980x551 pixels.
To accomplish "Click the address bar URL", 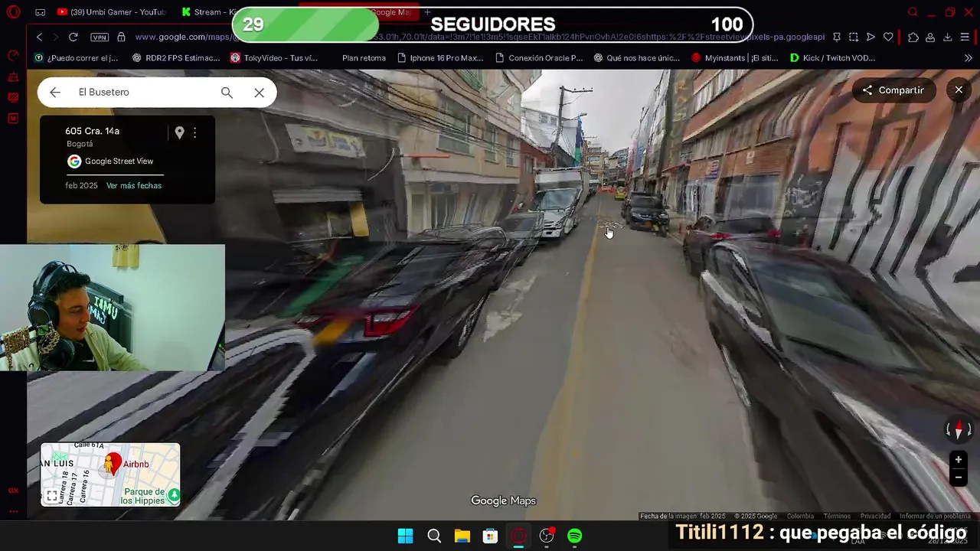I will (x=479, y=37).
